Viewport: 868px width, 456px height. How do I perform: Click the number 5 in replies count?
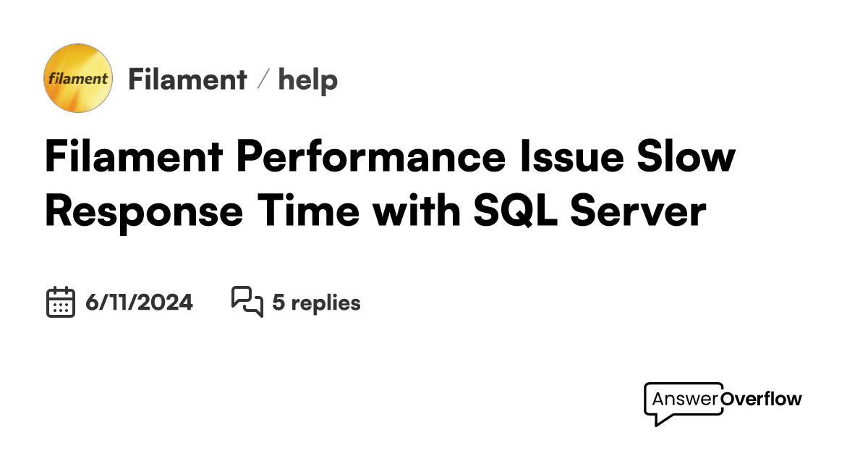[278, 303]
